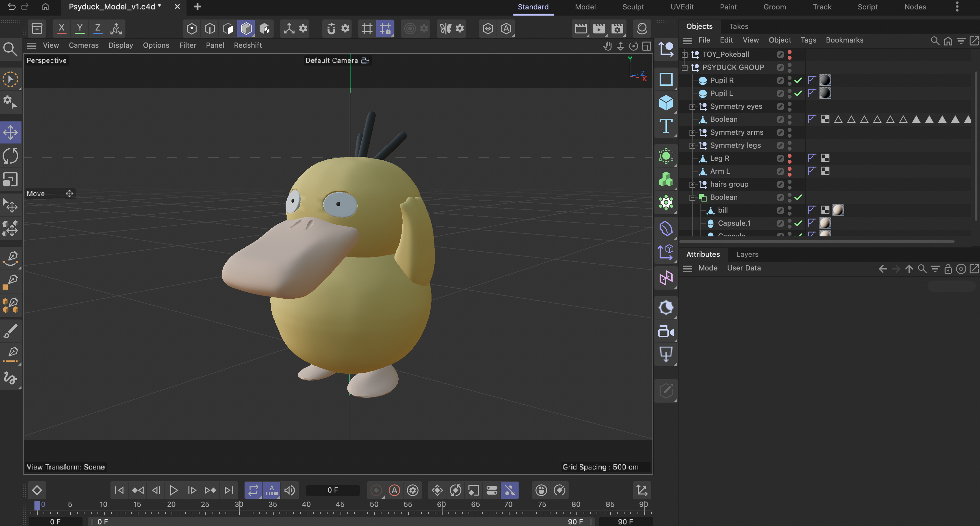Select the Spline Pen tool

11,258
